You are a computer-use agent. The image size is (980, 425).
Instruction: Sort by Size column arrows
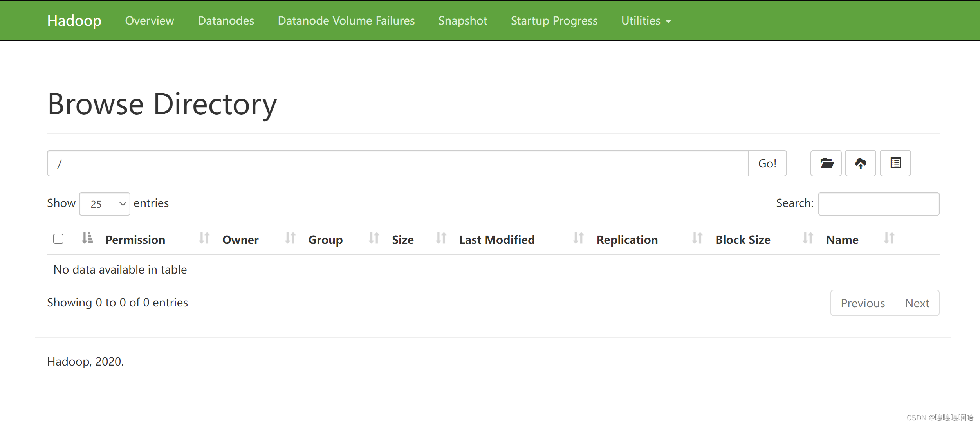click(x=441, y=238)
